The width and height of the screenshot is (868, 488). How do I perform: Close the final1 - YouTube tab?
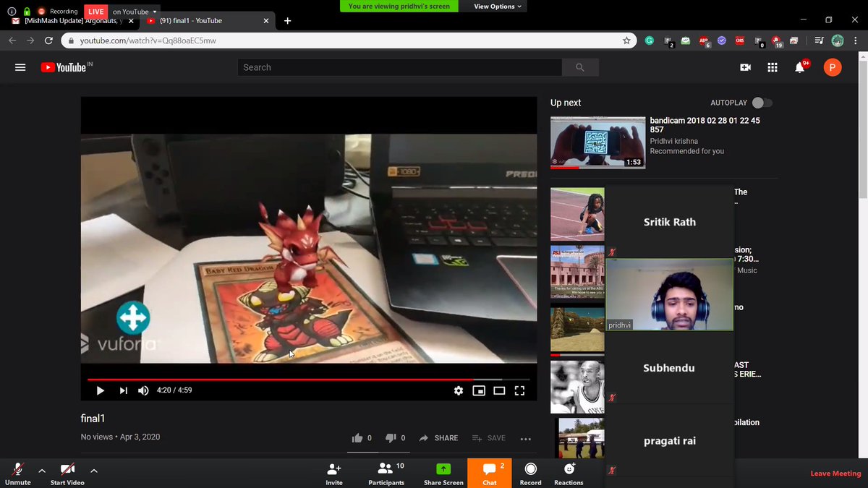pos(265,21)
